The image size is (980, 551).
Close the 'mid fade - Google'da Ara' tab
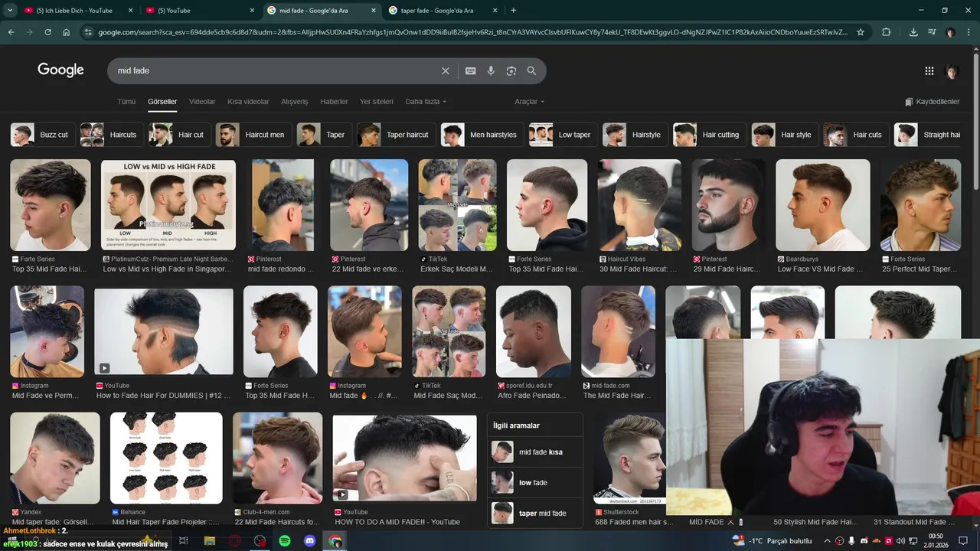tap(373, 11)
